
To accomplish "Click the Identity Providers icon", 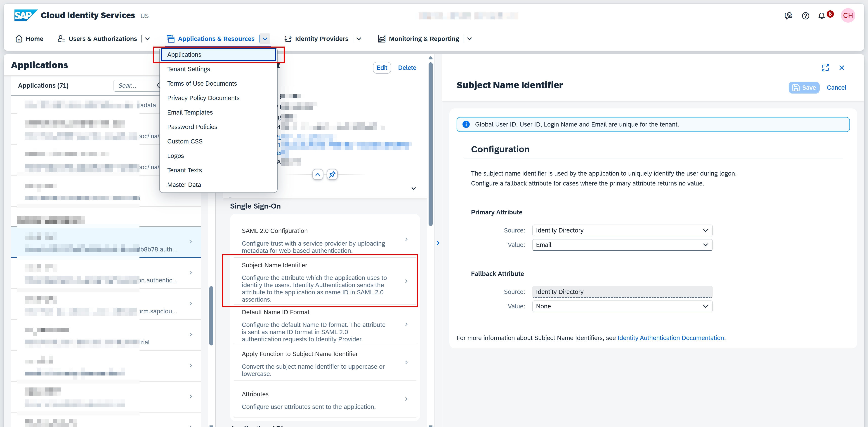I will coord(288,39).
